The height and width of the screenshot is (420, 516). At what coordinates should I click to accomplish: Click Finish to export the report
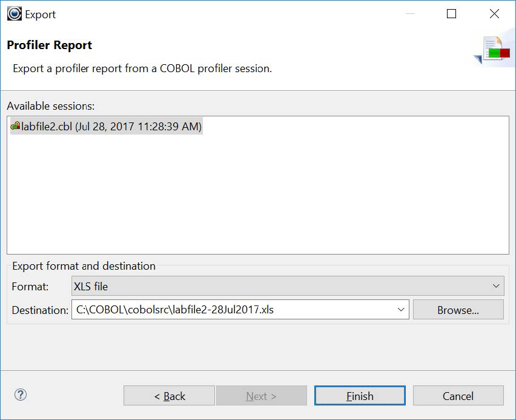(x=360, y=395)
